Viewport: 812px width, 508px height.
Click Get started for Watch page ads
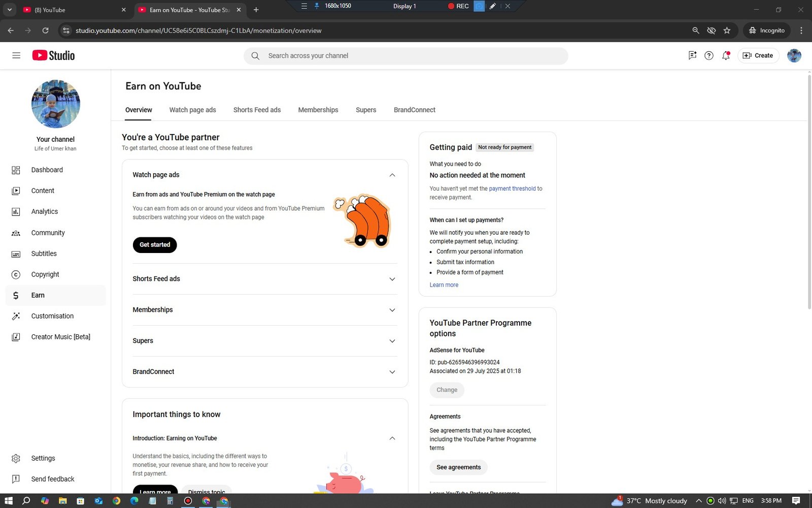(155, 245)
